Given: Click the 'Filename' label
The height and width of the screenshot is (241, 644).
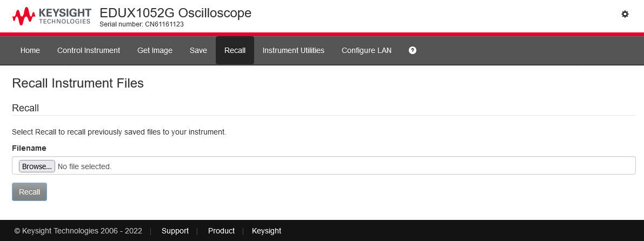Looking at the screenshot, I should pos(29,148).
